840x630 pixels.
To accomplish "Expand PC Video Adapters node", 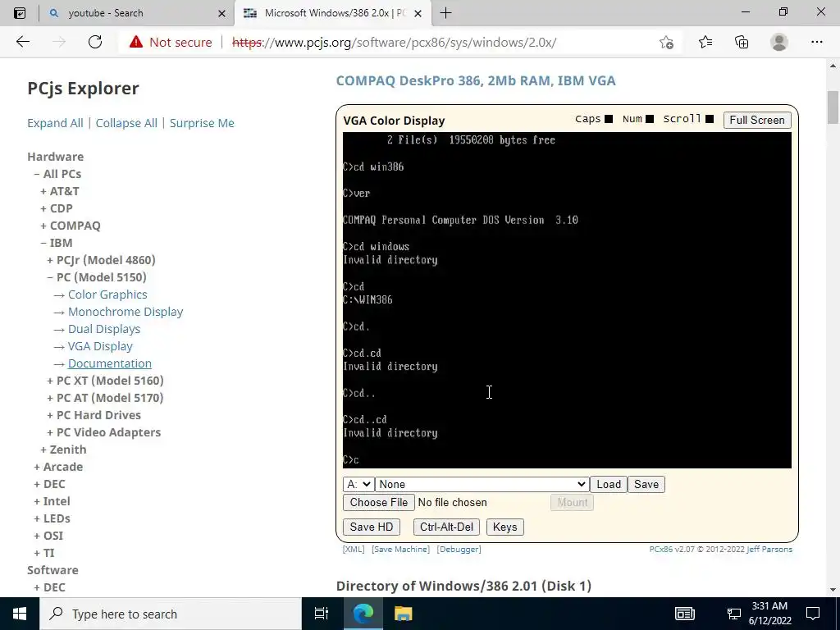I will point(50,432).
